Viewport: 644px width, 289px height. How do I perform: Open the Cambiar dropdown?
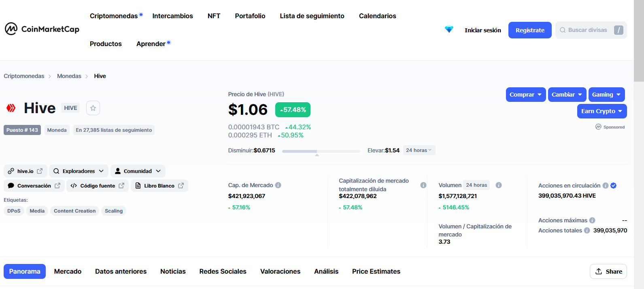tap(567, 95)
